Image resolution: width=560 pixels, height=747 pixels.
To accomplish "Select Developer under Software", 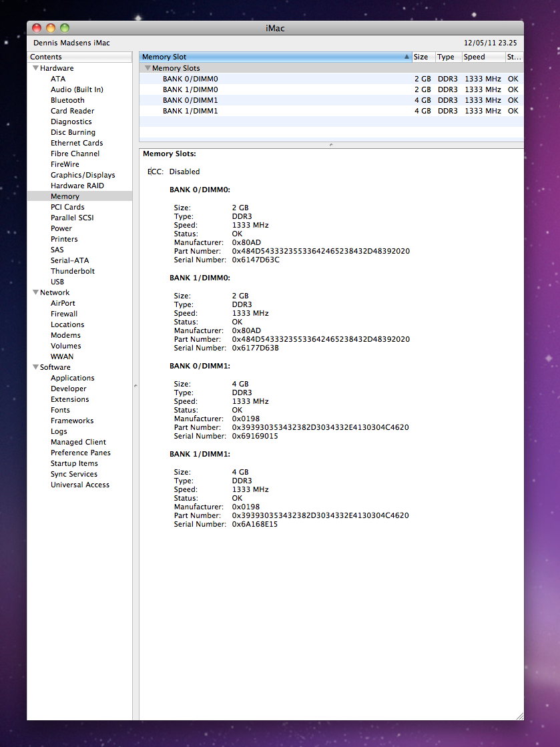I will coord(69,389).
